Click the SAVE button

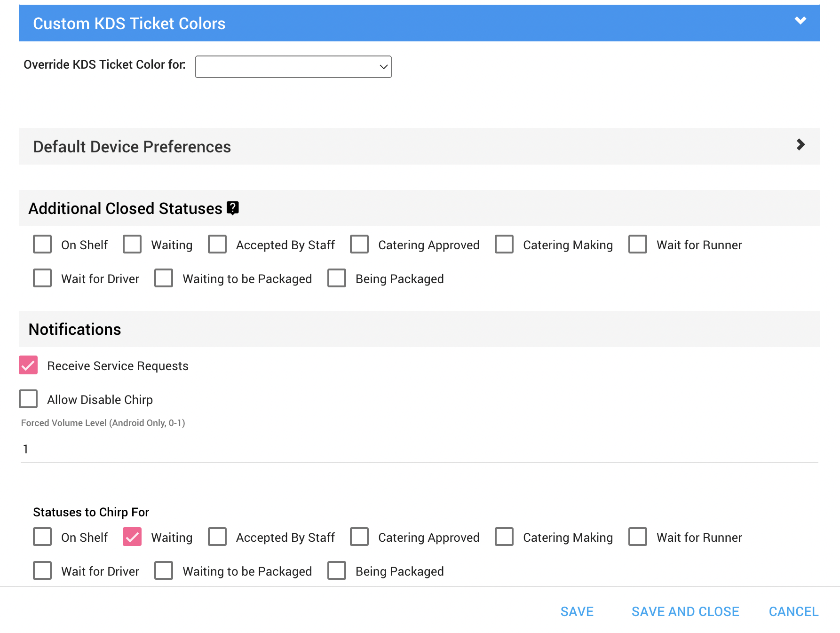577,611
